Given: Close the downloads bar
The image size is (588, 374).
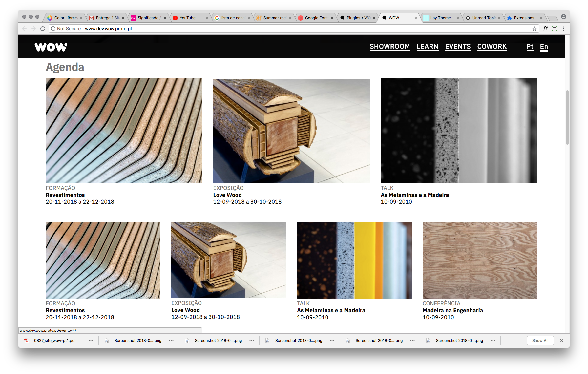Looking at the screenshot, I should pyautogui.click(x=562, y=341).
